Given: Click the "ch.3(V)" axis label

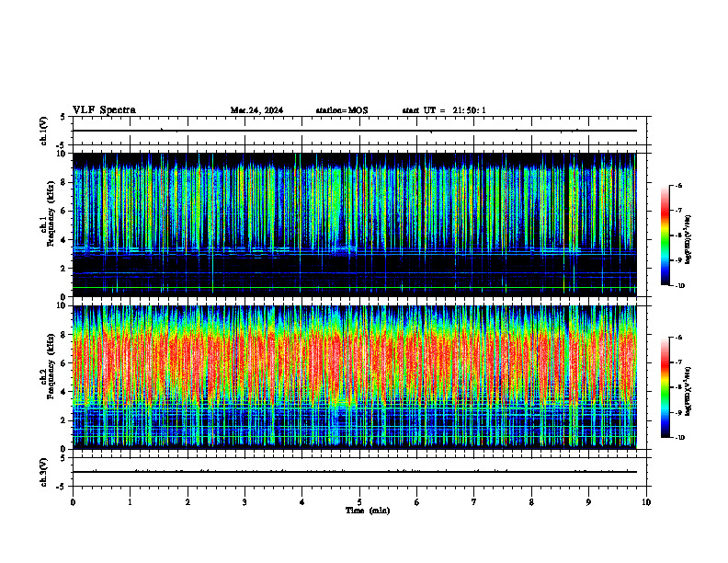Looking at the screenshot, I should click(x=43, y=472).
